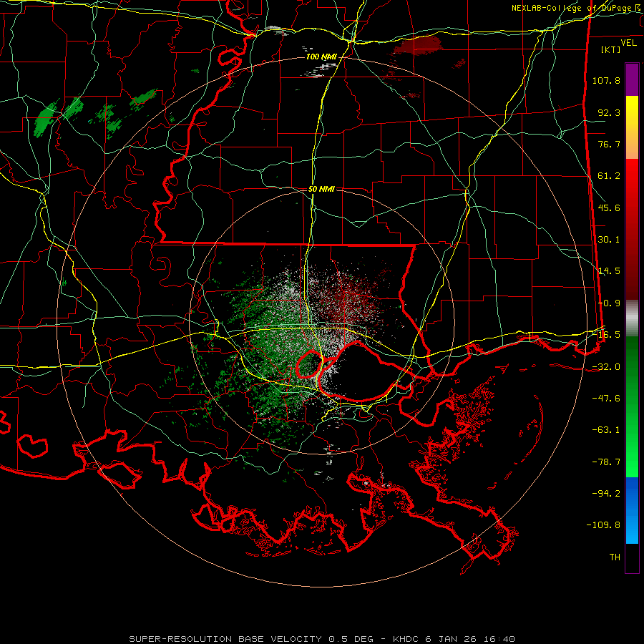Image resolution: width=644 pixels, height=644 pixels.
Task: Click the 107.8 legend value
Action: tap(606, 80)
